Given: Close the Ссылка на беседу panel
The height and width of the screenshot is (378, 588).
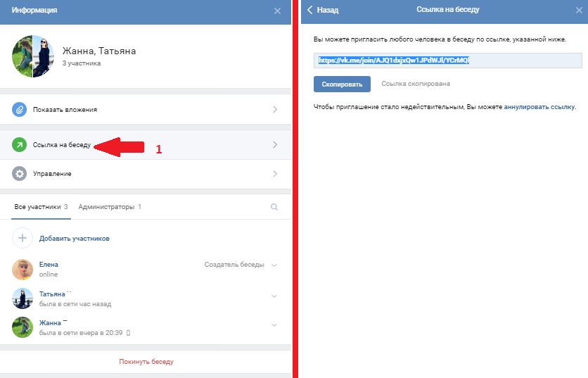Looking at the screenshot, I should pyautogui.click(x=574, y=11).
